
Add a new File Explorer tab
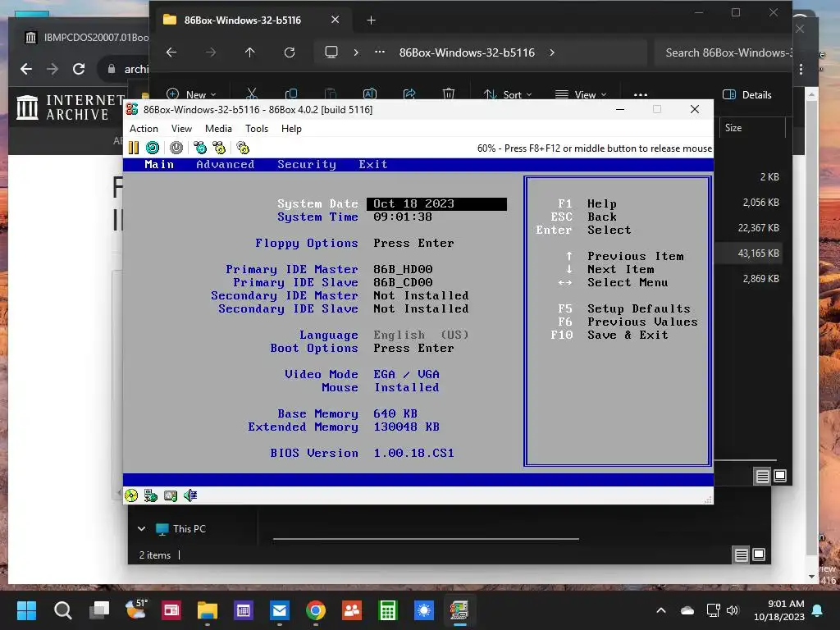click(x=372, y=21)
